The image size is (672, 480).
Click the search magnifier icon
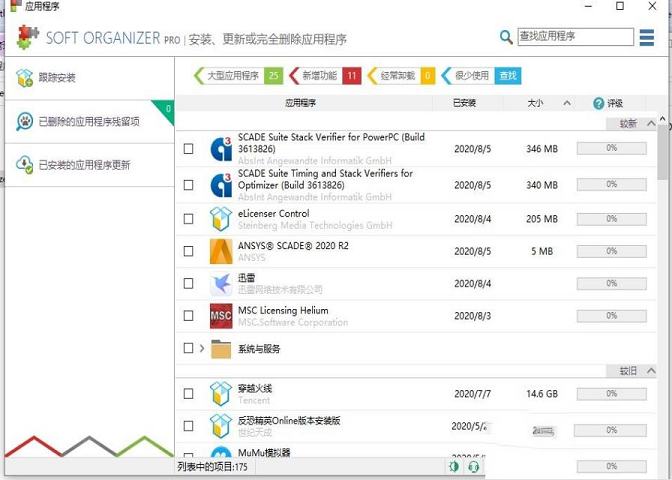[507, 38]
